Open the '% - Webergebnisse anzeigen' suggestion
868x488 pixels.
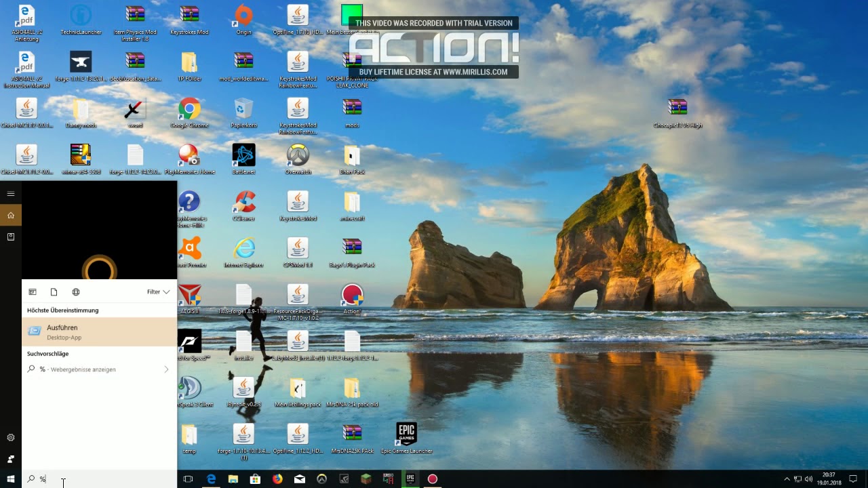coord(99,369)
